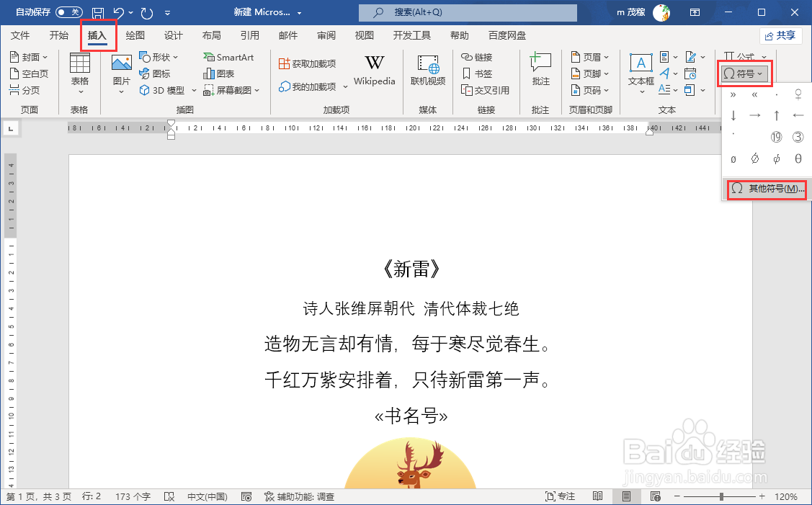Click the ruler tab-stop type selector
Screen dimensions: 812x505
pyautogui.click(x=11, y=128)
